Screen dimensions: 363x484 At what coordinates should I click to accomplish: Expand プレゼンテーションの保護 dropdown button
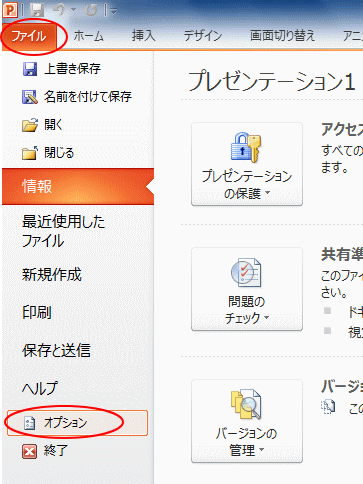coord(247,164)
